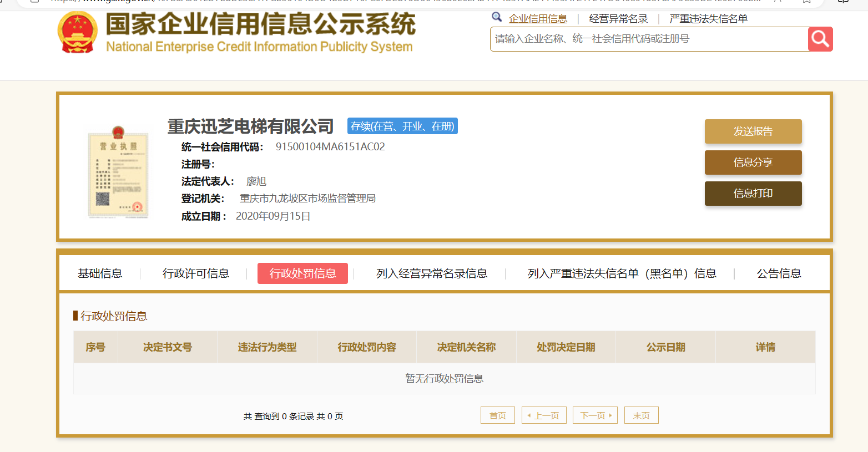868x452 pixels.
Task: Click 处罚决定日期 column header
Action: pyautogui.click(x=566, y=347)
